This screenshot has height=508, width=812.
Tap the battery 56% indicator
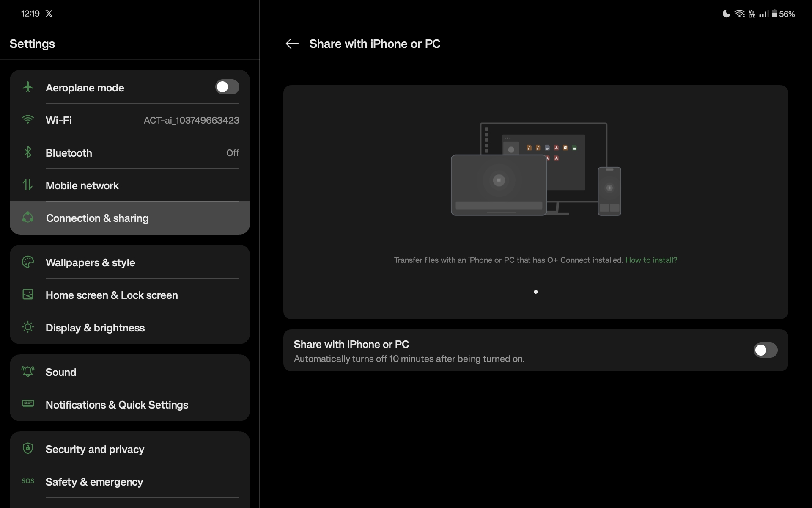point(783,14)
